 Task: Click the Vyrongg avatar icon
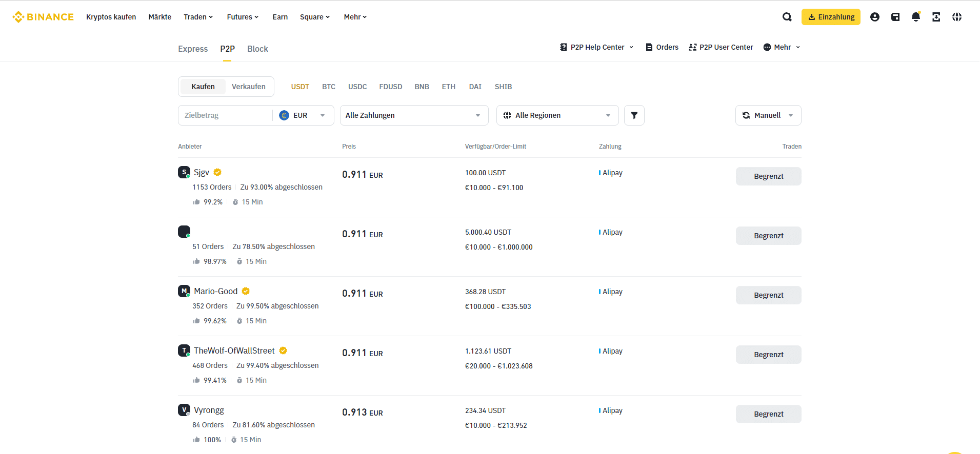tap(184, 410)
